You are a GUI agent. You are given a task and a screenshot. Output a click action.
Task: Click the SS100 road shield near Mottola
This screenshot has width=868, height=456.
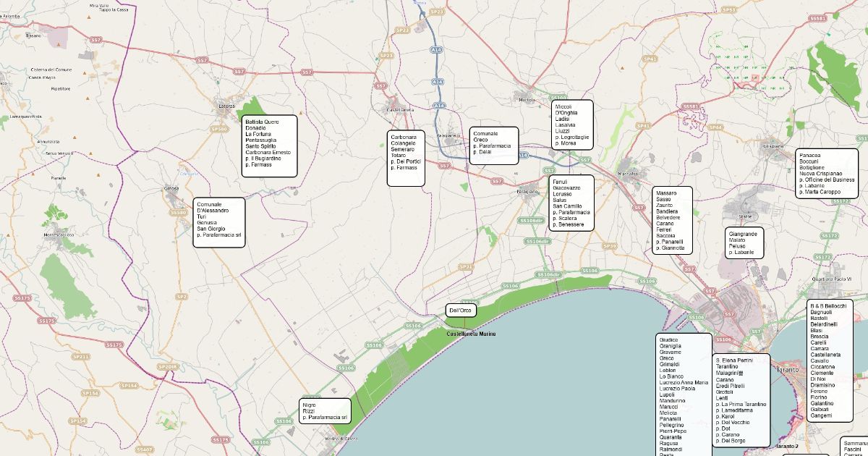[x=558, y=97]
